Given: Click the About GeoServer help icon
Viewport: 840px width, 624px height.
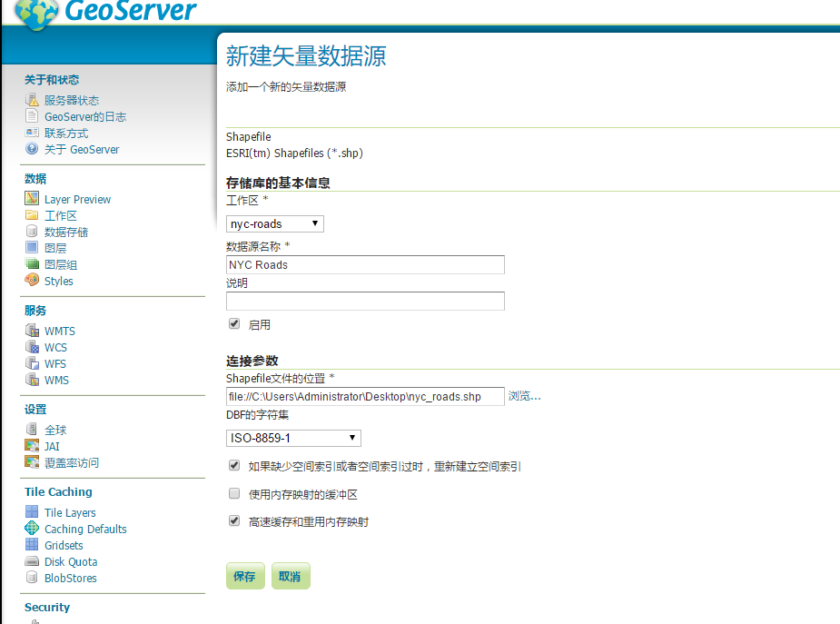Looking at the screenshot, I should [x=32, y=148].
